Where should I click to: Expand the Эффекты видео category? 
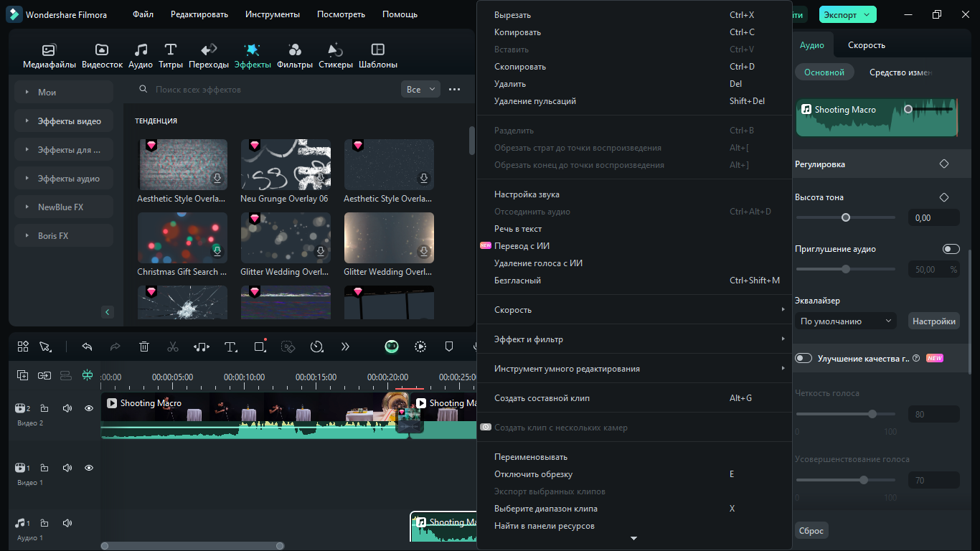[64, 121]
